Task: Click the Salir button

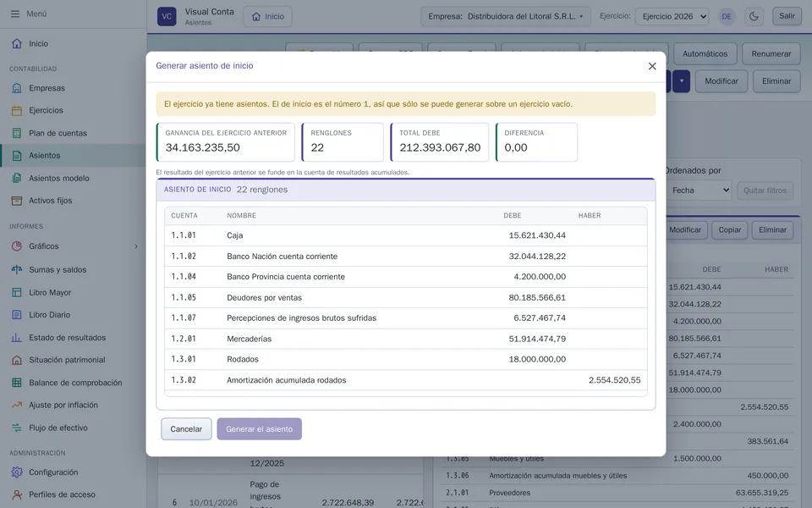Action: (x=787, y=16)
